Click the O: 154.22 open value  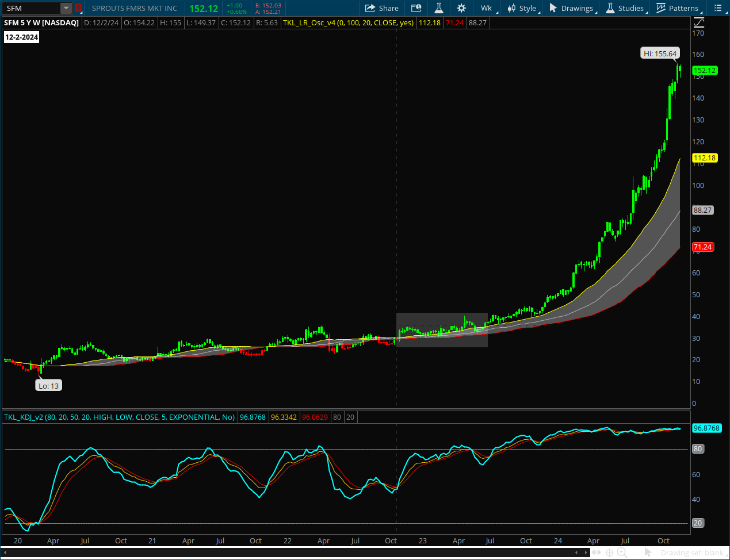coord(139,23)
